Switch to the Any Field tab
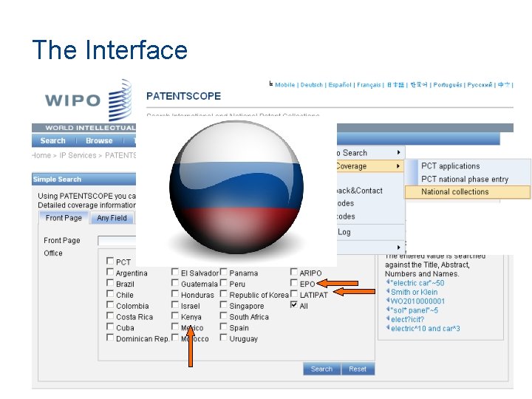This screenshot has width=532, height=399. [112, 218]
